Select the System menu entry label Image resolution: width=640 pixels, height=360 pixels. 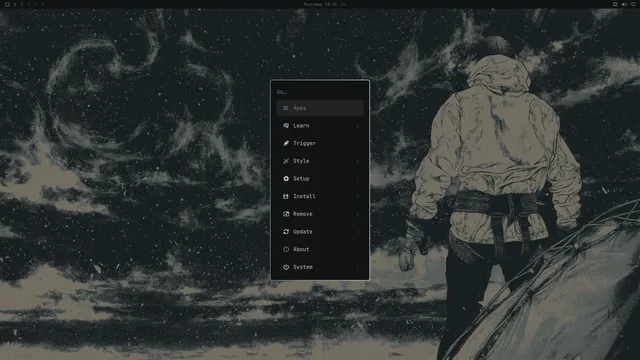click(302, 267)
